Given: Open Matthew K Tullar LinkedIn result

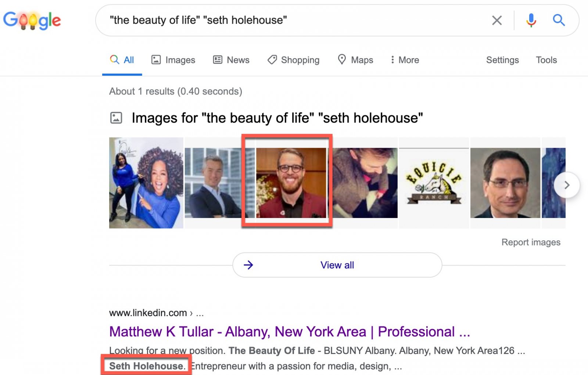Looking at the screenshot, I should pos(289,332).
